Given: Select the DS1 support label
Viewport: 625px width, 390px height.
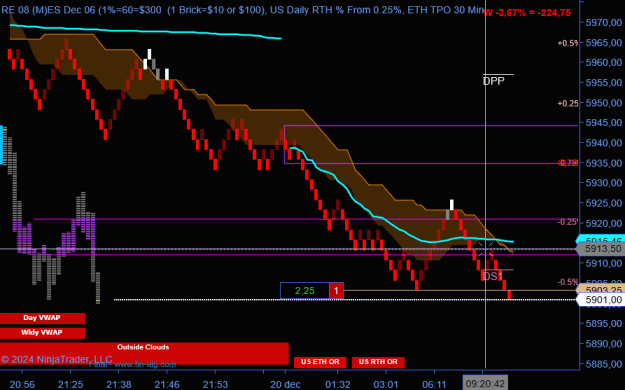Looking at the screenshot, I should (492, 276).
